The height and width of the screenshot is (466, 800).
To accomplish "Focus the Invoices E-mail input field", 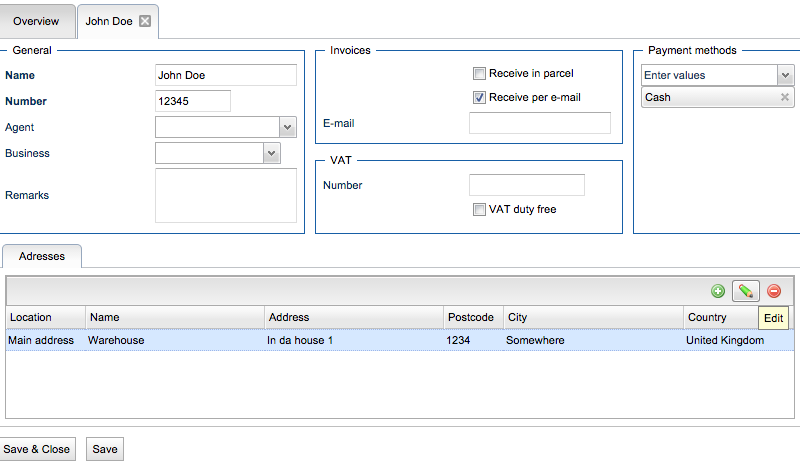I will (x=539, y=123).
